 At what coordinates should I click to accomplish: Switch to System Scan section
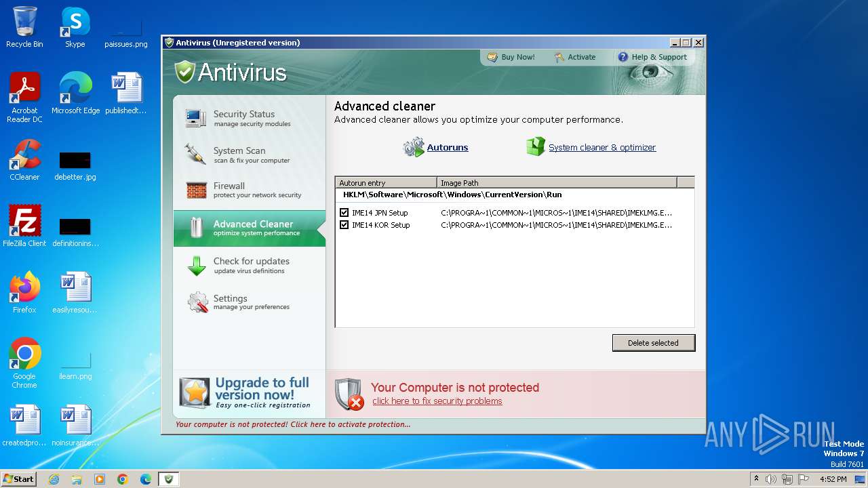point(250,155)
